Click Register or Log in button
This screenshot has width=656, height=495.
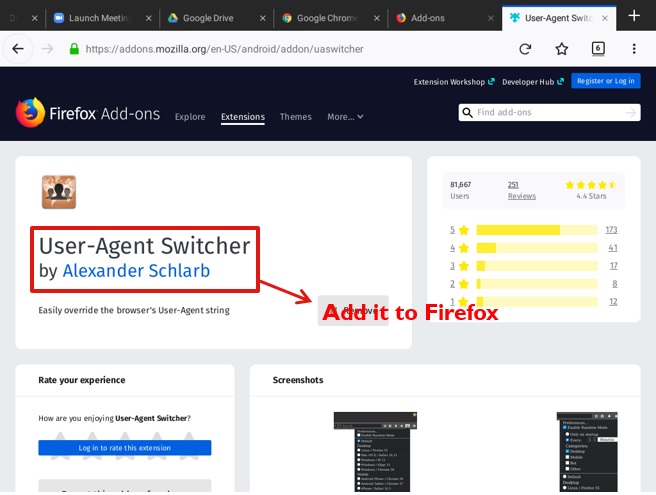[x=605, y=81]
